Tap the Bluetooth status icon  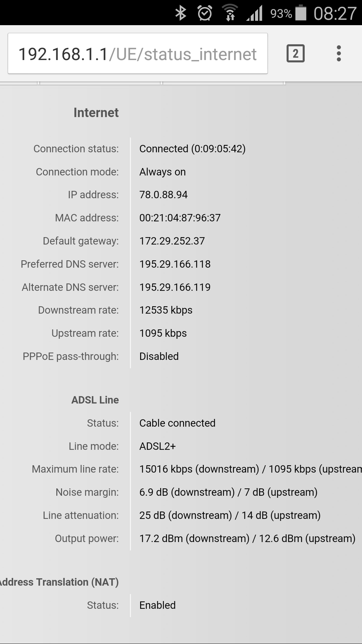click(x=181, y=13)
